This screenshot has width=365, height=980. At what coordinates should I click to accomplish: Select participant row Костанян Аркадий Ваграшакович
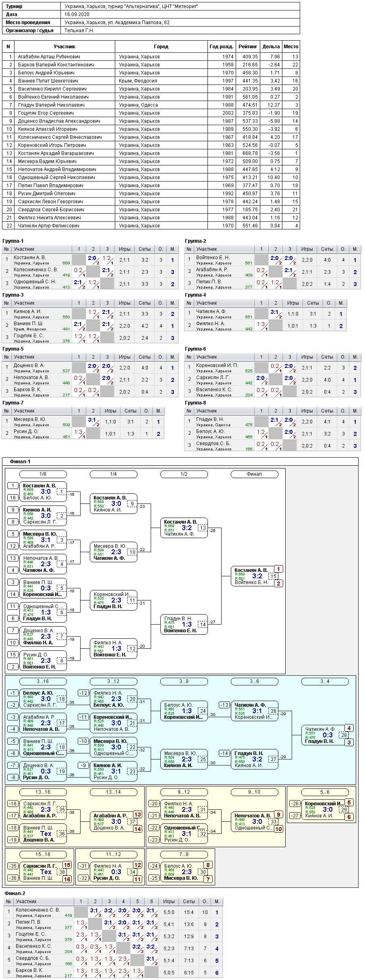point(151,153)
